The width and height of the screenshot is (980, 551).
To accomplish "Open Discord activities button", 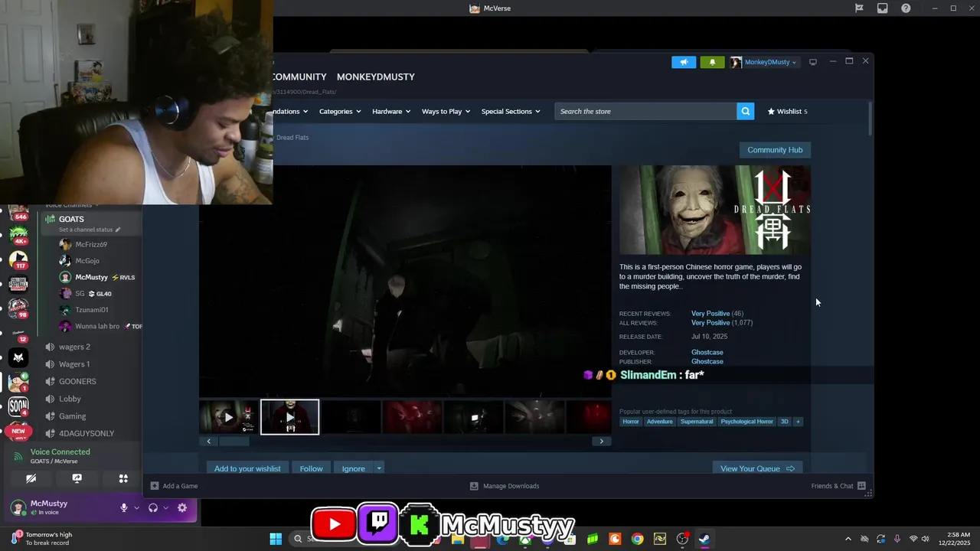I will 123,478.
